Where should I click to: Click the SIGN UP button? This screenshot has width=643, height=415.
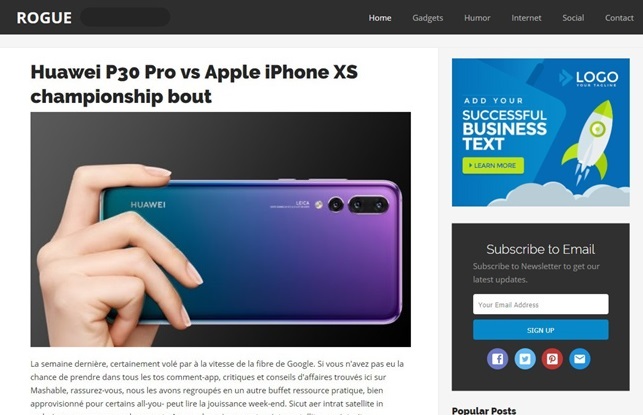540,330
